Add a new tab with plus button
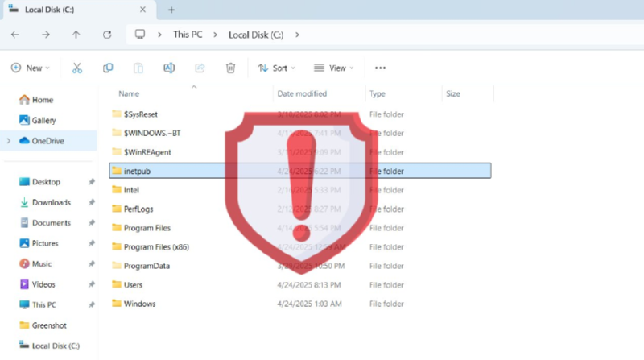 click(171, 10)
